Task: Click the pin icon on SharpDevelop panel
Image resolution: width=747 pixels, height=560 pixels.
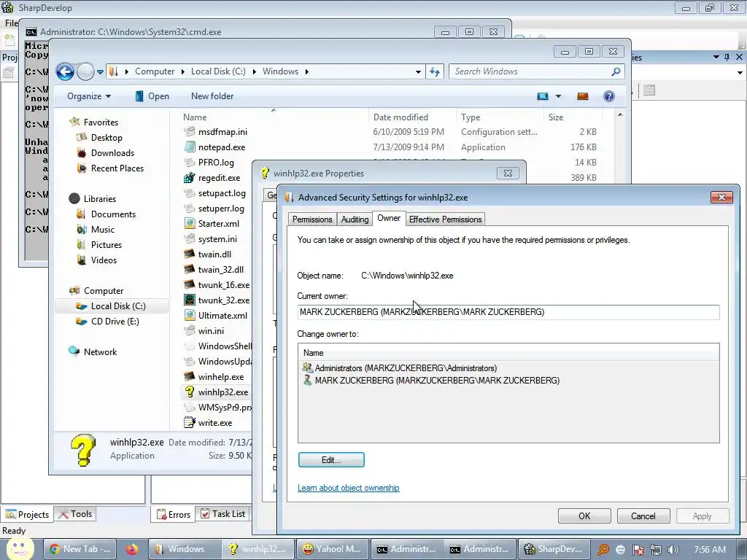Action: (727, 57)
